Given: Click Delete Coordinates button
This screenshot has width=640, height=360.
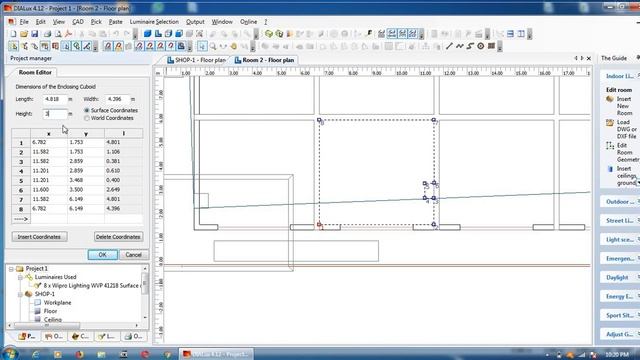Looking at the screenshot, I should pyautogui.click(x=118, y=237).
